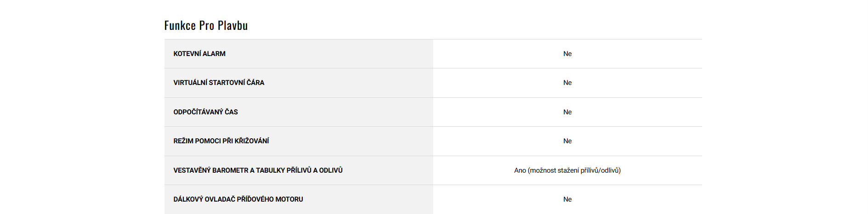Click the word "ČÁRA" in second row
The height and width of the screenshot is (214, 868).
click(x=255, y=83)
